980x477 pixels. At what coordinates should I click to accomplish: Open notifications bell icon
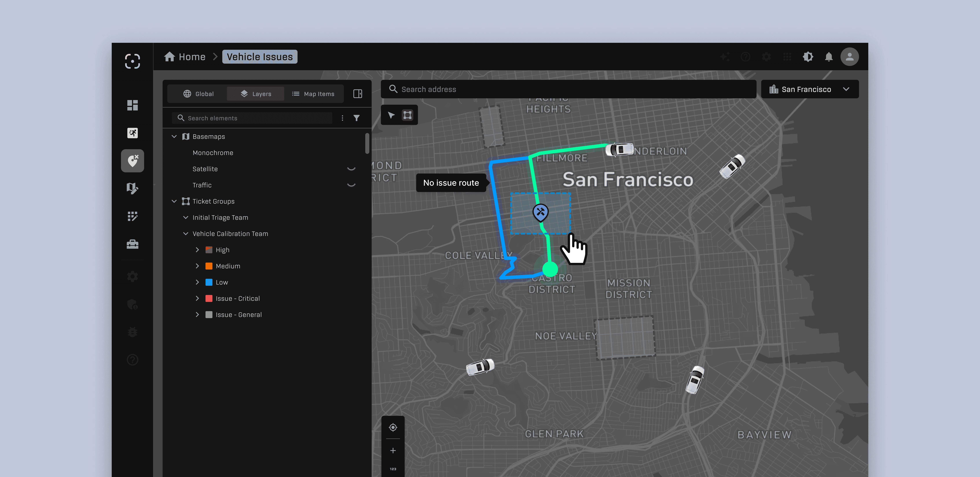coord(829,57)
